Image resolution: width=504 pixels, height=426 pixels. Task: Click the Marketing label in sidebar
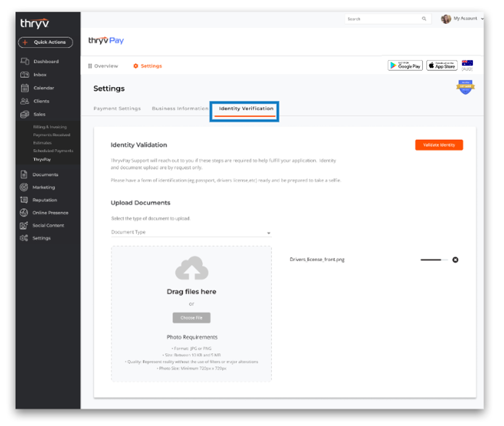[44, 187]
